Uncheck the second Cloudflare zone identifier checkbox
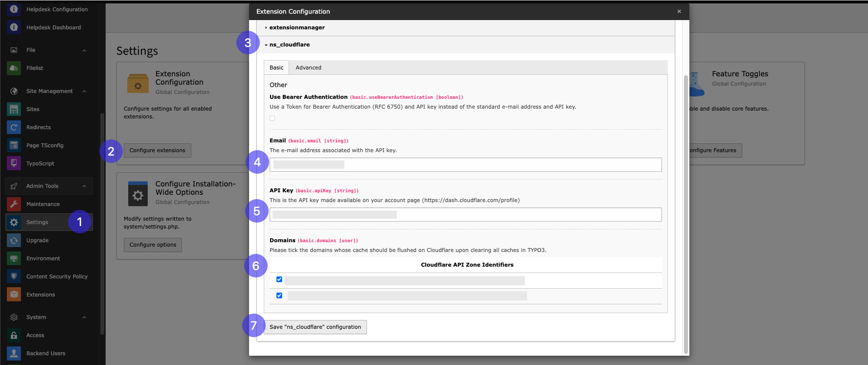Viewport: 868px width, 365px height. click(279, 296)
